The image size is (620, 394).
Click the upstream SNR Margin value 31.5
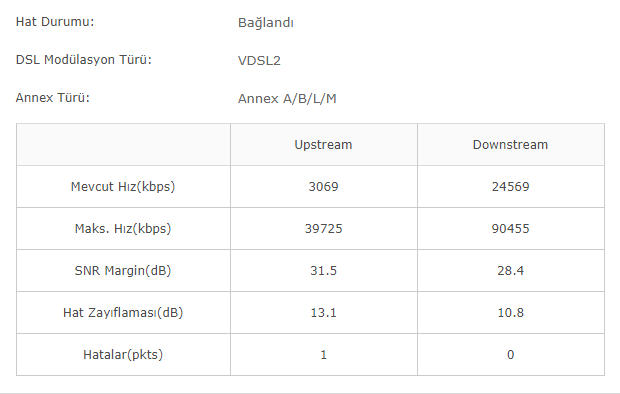tap(323, 271)
